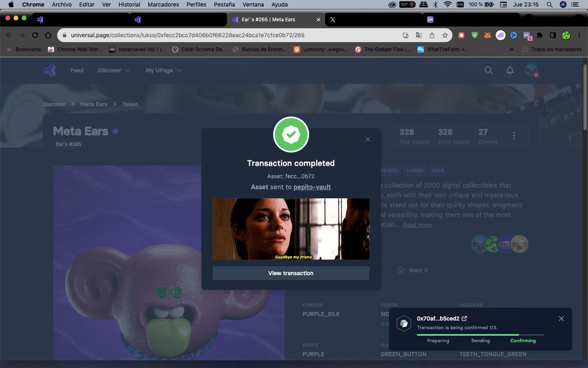Click the collection owners avatar group
588x368 pixels.
point(500,244)
